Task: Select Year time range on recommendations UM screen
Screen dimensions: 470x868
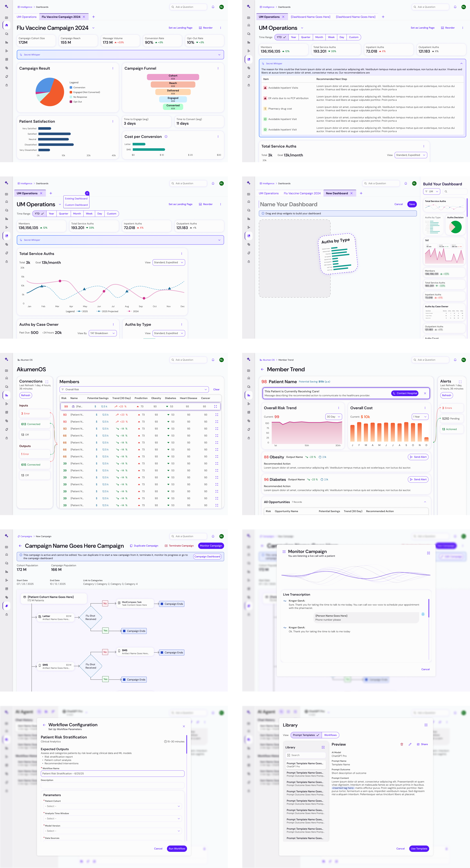Action: [294, 37]
